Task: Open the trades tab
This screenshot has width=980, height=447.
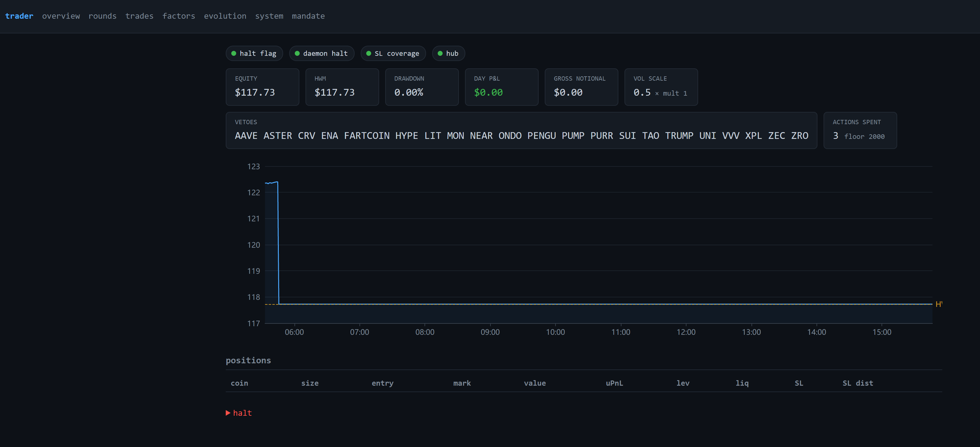Action: pos(139,16)
